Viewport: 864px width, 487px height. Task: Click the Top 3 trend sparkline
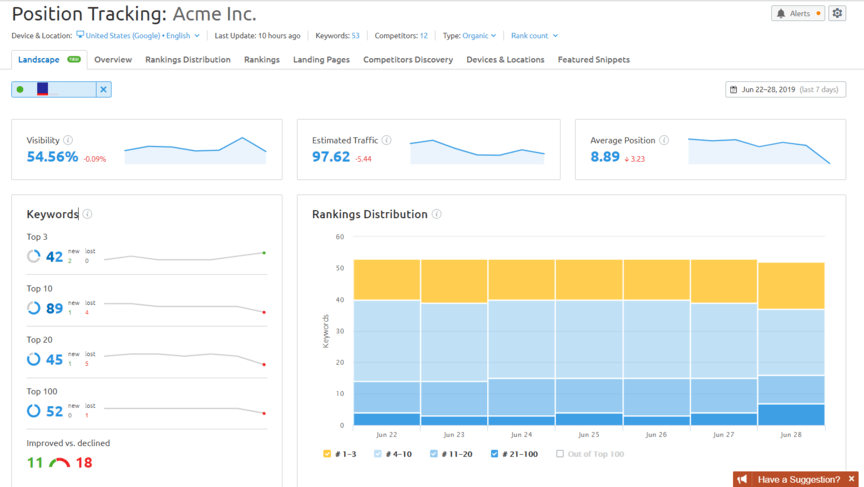coord(185,256)
